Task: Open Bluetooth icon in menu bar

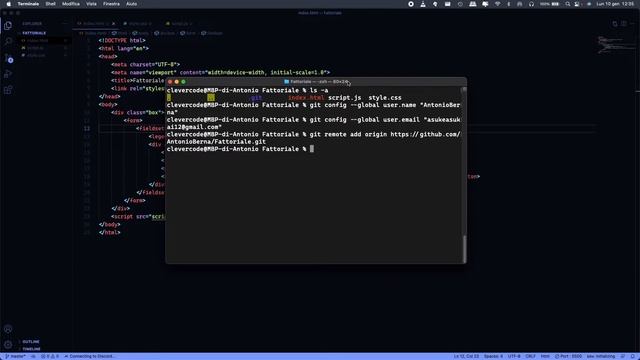Action: [x=509, y=4]
